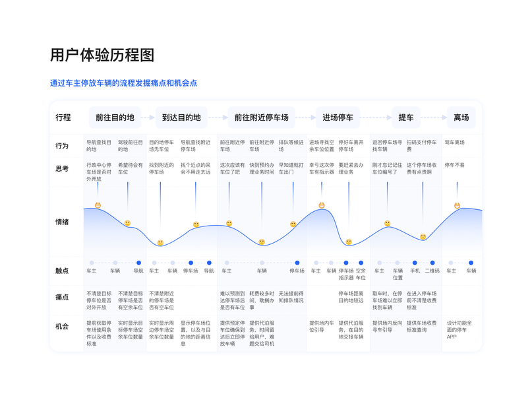Click the arrow between '提车' and '离场'
This screenshot has width=532, height=396.
[434, 117]
